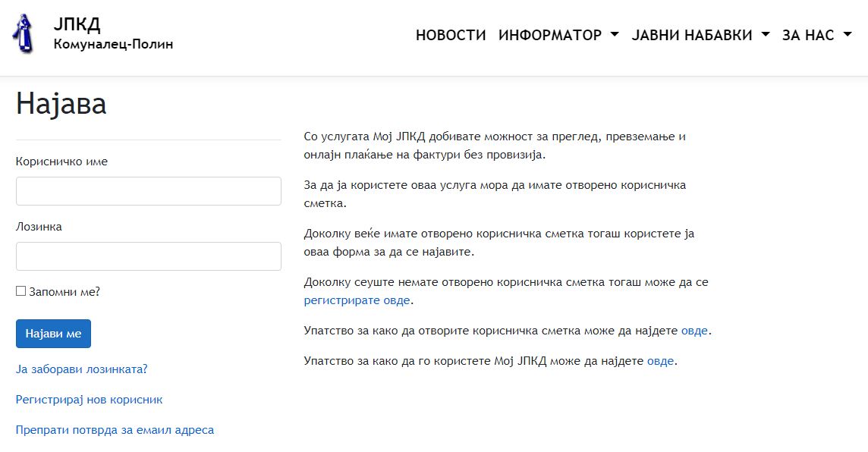Expand the ЈАВНИ НАБАВКИ dropdown menu

(701, 35)
